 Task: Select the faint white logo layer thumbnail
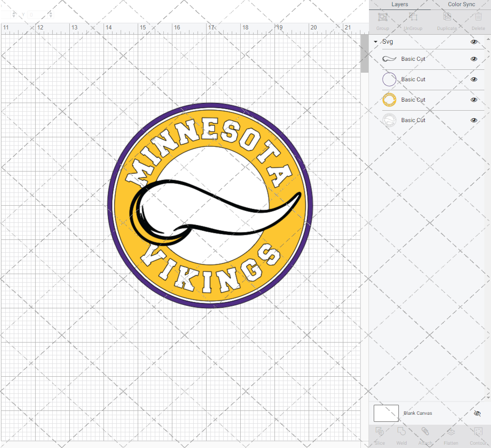pos(389,120)
